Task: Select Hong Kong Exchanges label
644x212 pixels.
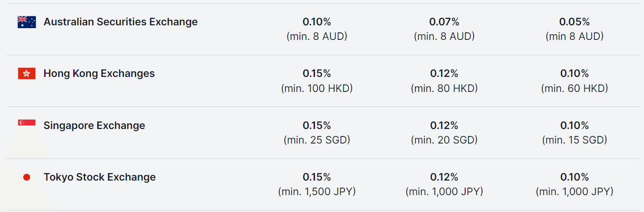Action: click(x=99, y=73)
